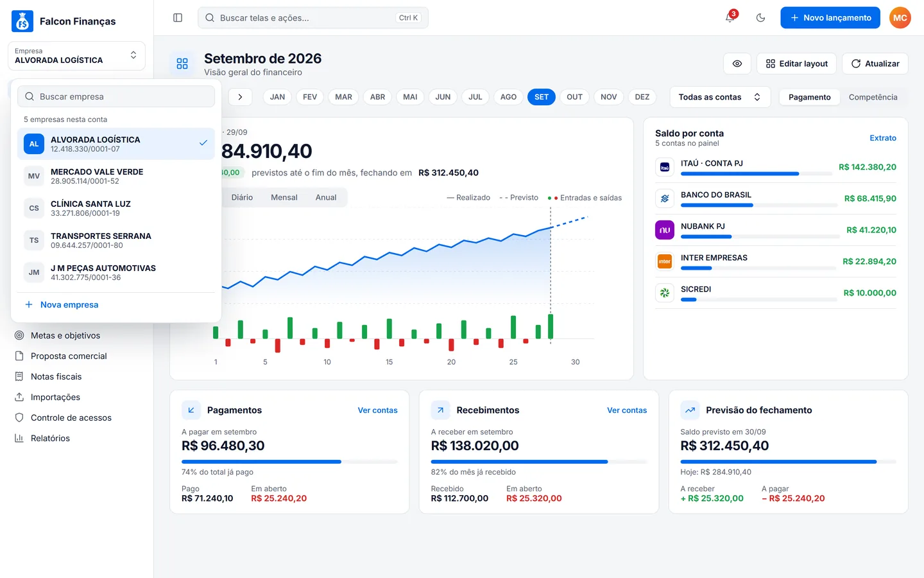Open the notifications bell
Screen dimensions: 924x578
click(730, 18)
